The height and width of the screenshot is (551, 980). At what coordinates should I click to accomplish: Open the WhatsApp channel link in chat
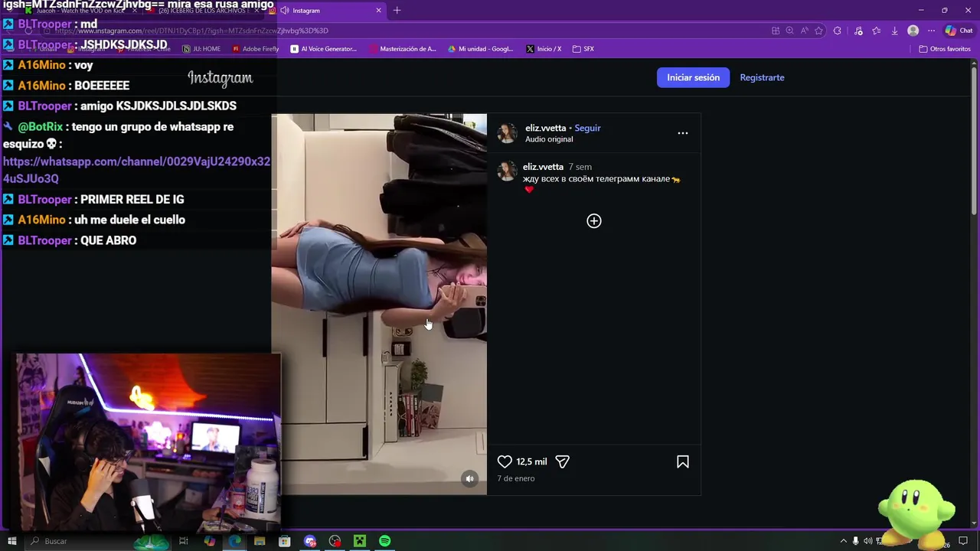point(136,170)
